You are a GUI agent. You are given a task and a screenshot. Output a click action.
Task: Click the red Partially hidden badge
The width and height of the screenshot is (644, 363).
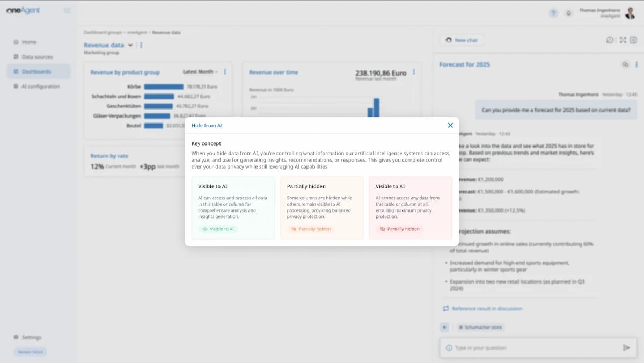[399, 229]
